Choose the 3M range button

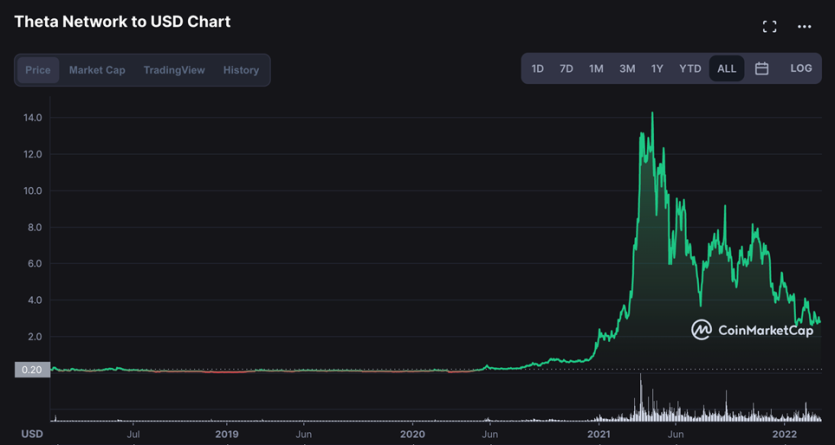[627, 69]
